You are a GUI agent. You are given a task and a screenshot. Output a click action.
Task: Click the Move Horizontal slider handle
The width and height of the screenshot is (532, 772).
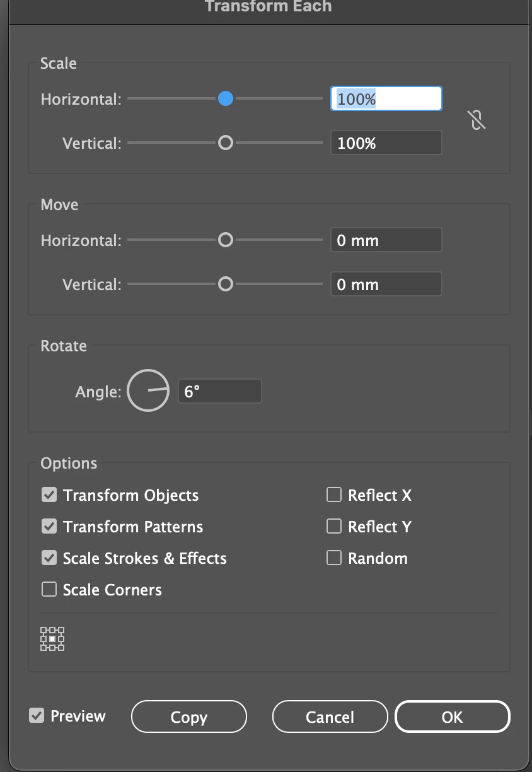tap(226, 240)
